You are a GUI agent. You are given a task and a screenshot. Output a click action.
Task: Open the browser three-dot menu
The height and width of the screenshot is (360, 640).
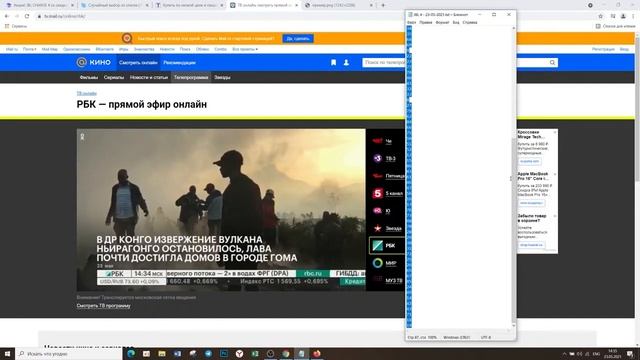coord(634,16)
